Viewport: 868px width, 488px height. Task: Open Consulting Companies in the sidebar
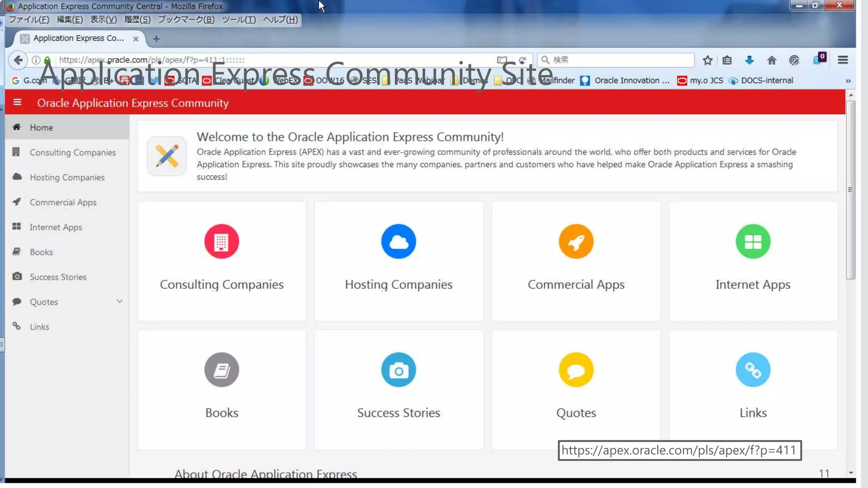[x=67, y=152]
